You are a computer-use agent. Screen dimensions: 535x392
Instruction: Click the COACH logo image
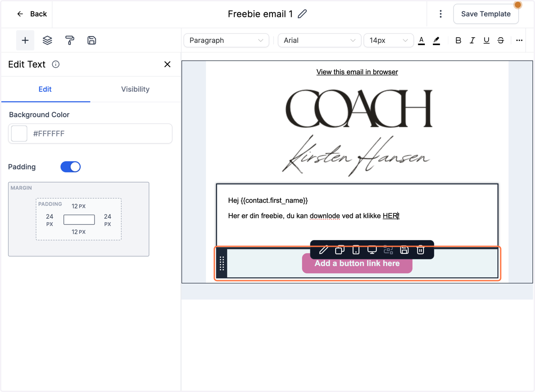(358, 109)
